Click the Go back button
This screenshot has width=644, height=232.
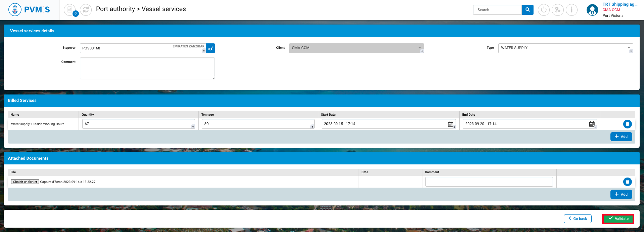point(578,219)
